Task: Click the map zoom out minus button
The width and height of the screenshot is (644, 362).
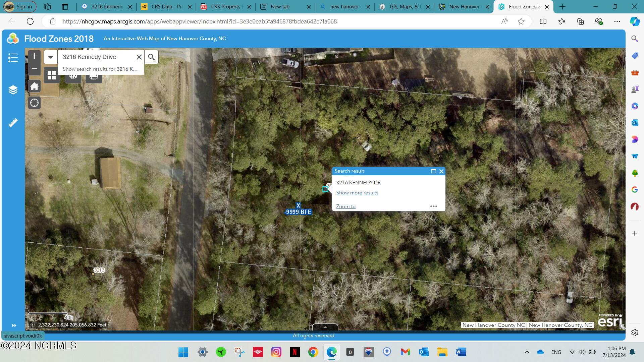Action: (x=34, y=69)
